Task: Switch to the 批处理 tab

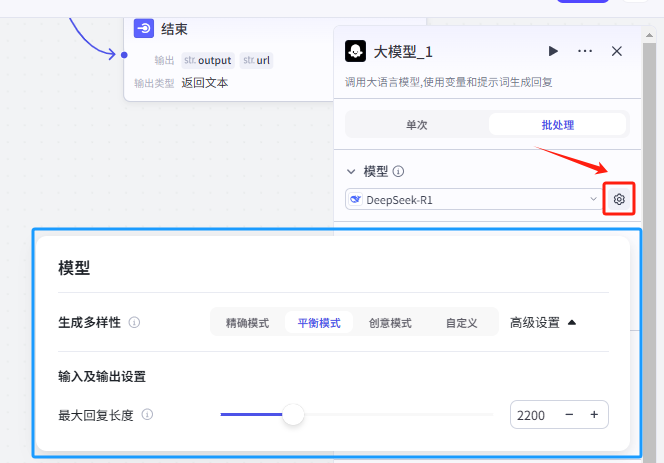Action: 557,125
